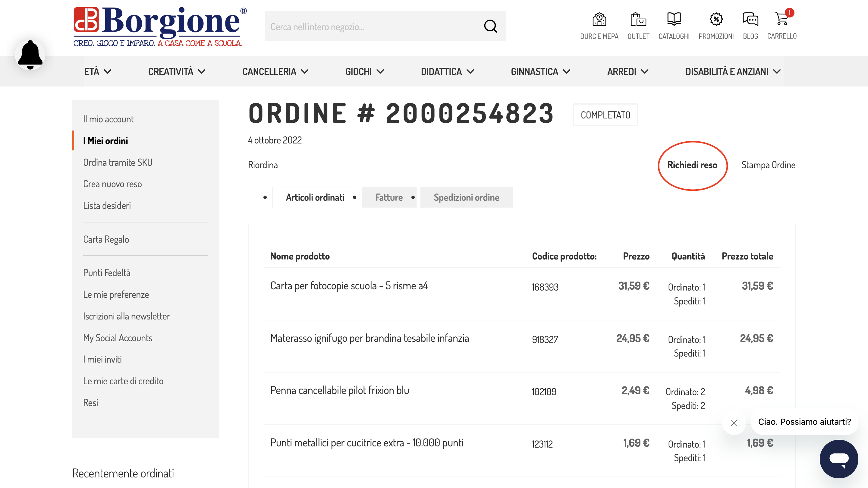This screenshot has width=868, height=488.
Task: Dismiss the chat greeting with X
Action: [734, 423]
